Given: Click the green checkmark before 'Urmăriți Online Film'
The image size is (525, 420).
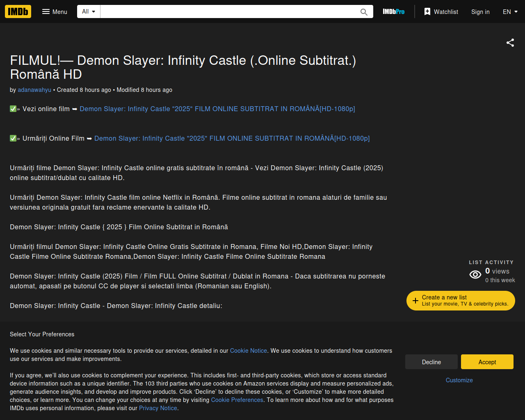Looking at the screenshot, I should 13,138.
